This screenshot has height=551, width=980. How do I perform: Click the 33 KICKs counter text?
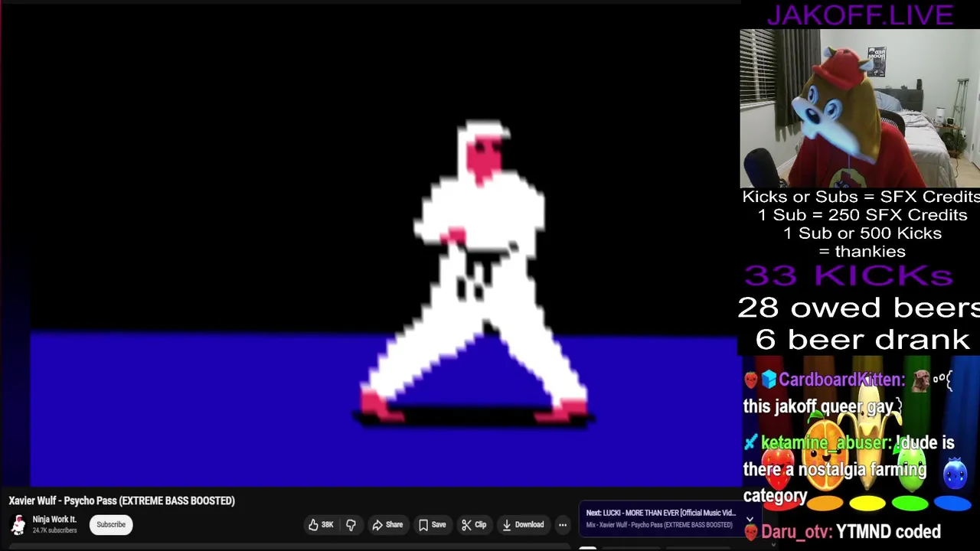pos(848,275)
